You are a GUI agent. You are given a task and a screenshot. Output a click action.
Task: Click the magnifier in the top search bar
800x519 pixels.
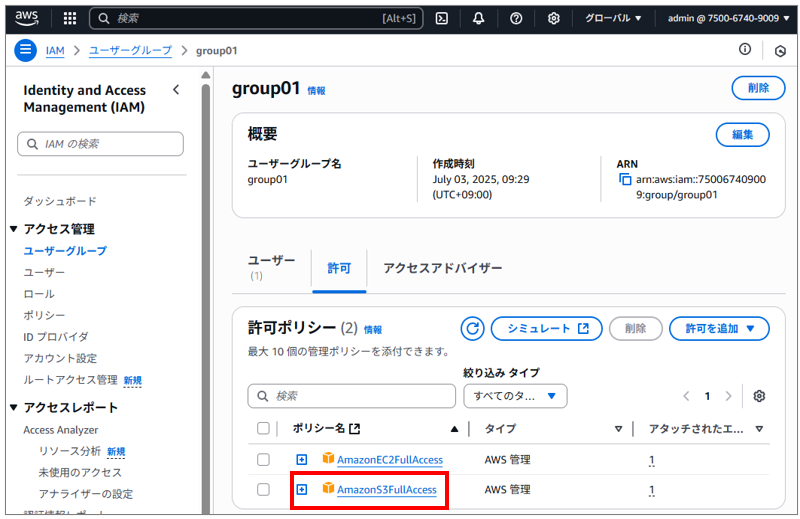coord(104,18)
